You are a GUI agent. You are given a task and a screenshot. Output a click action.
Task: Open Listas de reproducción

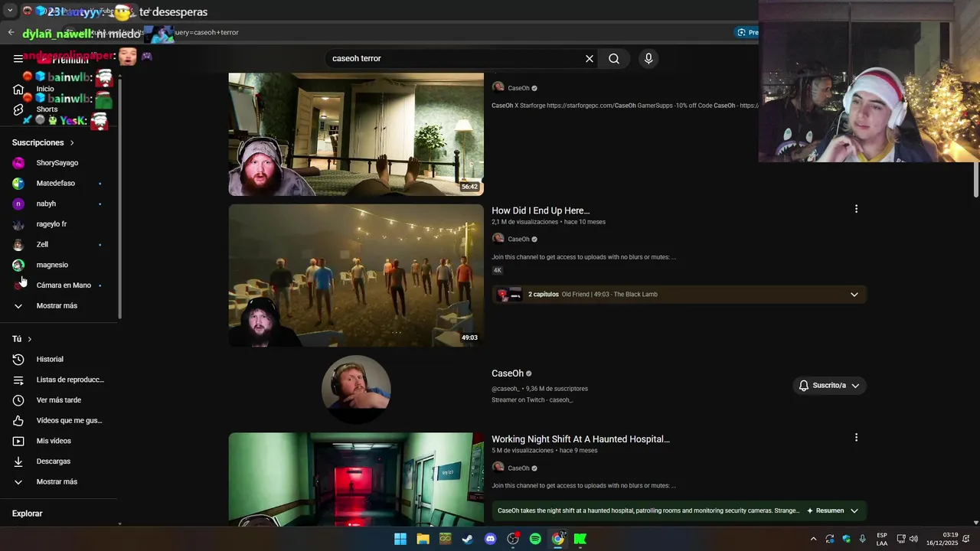pos(57,380)
